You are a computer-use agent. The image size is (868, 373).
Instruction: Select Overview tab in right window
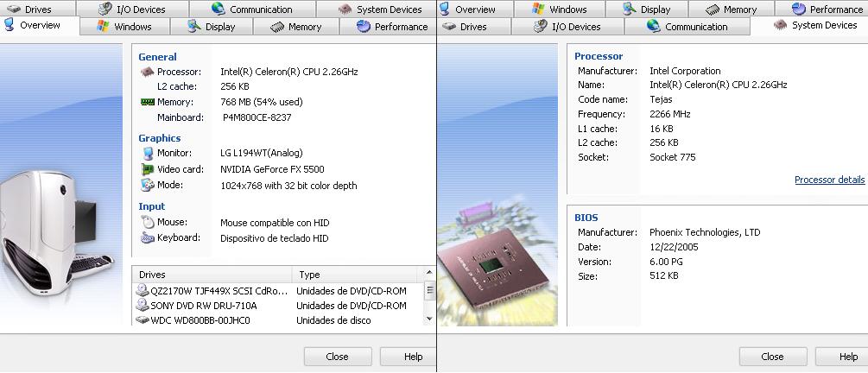click(x=475, y=9)
